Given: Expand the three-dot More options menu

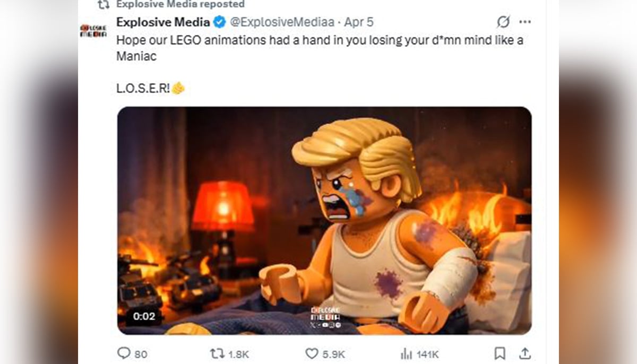Looking at the screenshot, I should (525, 22).
